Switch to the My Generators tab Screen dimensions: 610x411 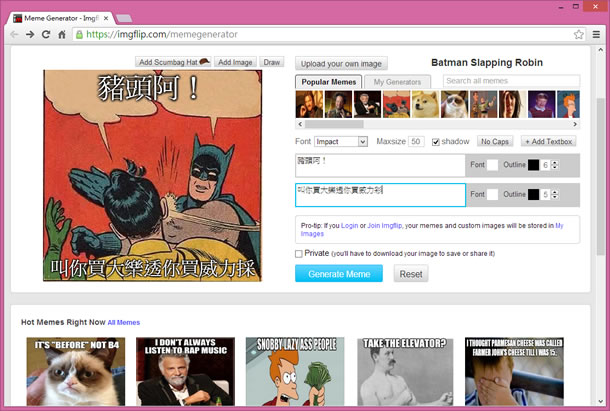click(x=397, y=81)
